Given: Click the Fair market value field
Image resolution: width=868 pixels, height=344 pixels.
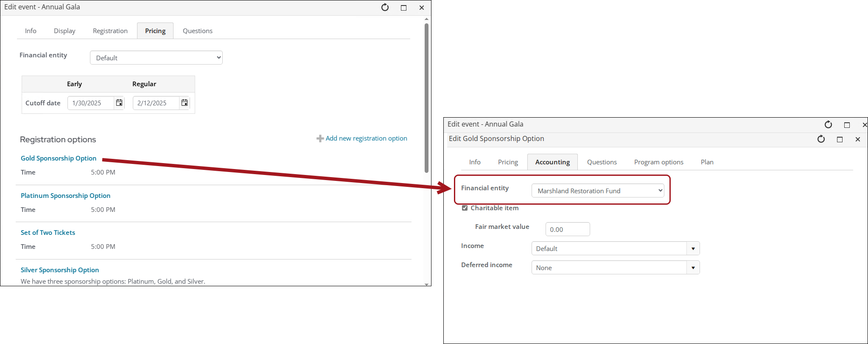Looking at the screenshot, I should [567, 229].
